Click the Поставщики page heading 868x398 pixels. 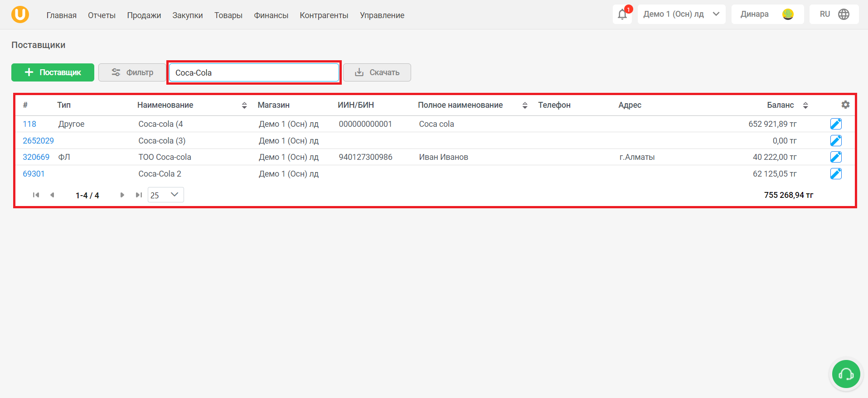point(39,45)
